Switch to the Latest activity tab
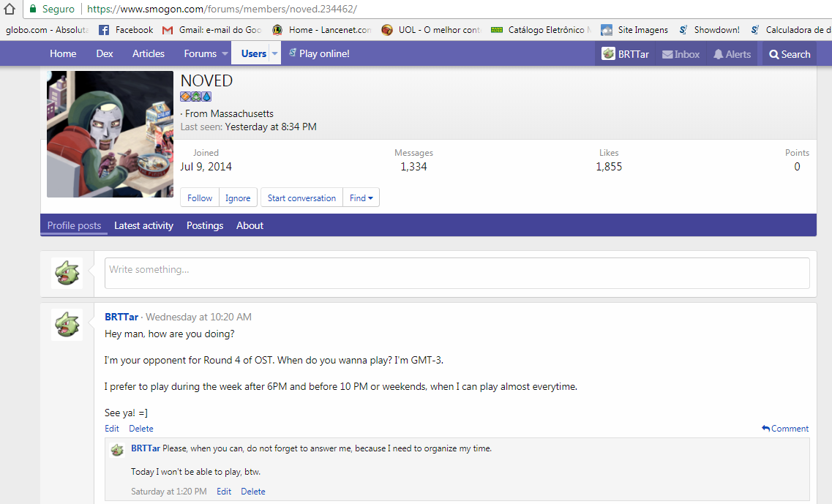 click(143, 225)
